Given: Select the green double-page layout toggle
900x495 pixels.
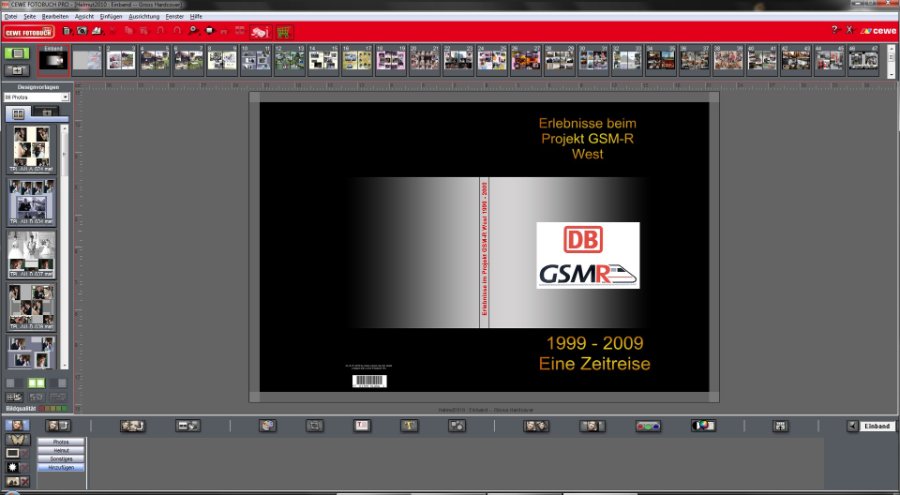Looking at the screenshot, I should [x=36, y=383].
